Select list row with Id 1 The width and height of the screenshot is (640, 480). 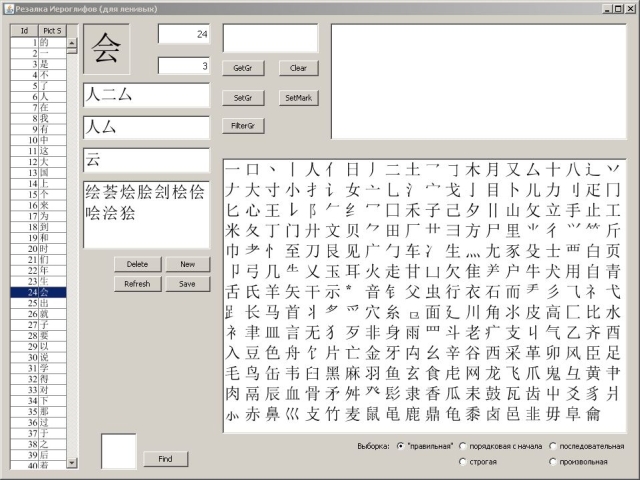pyautogui.click(x=38, y=42)
